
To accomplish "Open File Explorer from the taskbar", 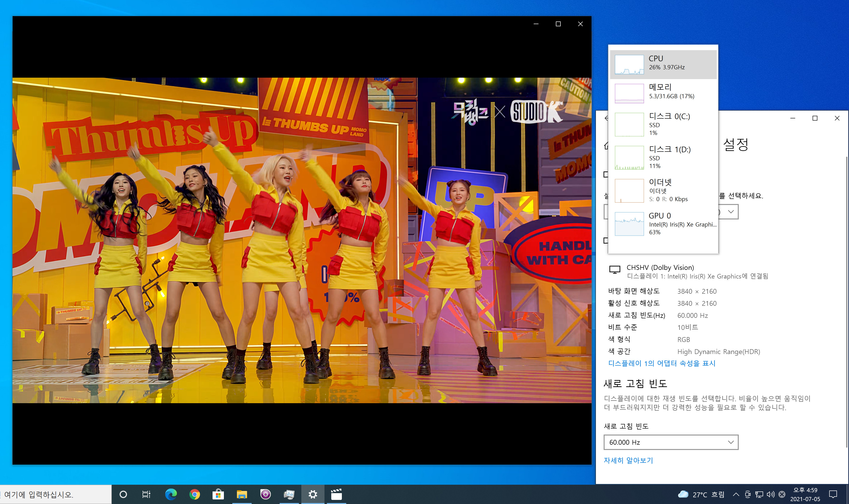I will (x=242, y=494).
